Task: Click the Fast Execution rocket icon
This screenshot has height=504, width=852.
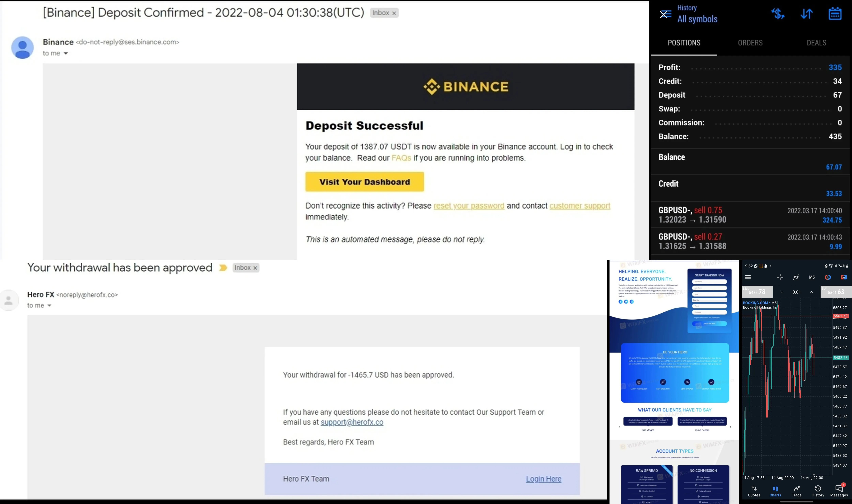Action: pos(663,382)
